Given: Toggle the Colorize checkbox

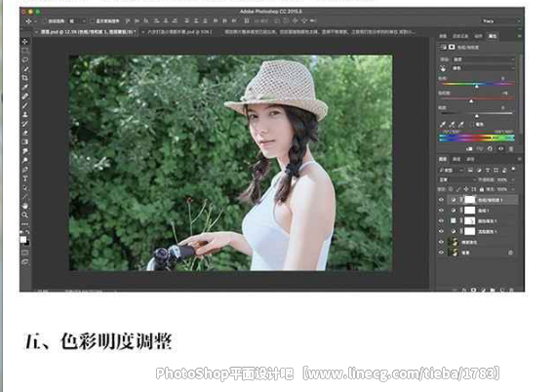Looking at the screenshot, I should (x=472, y=124).
